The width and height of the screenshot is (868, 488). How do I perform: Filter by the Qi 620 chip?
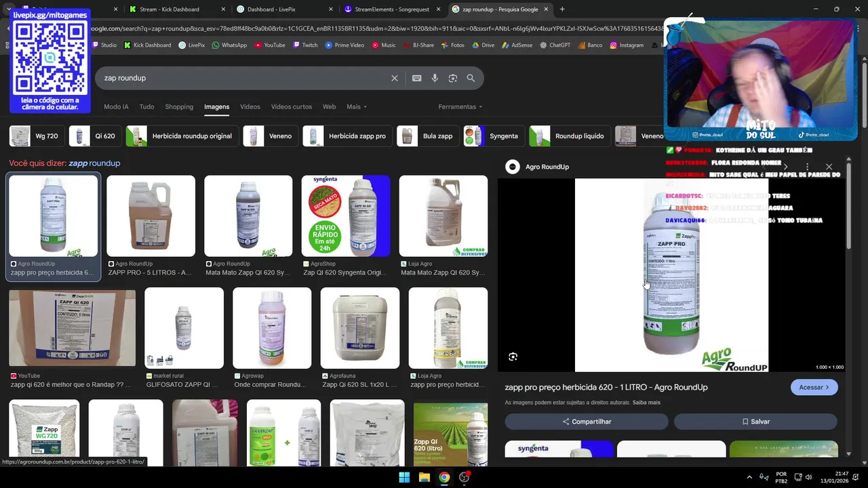pos(95,136)
